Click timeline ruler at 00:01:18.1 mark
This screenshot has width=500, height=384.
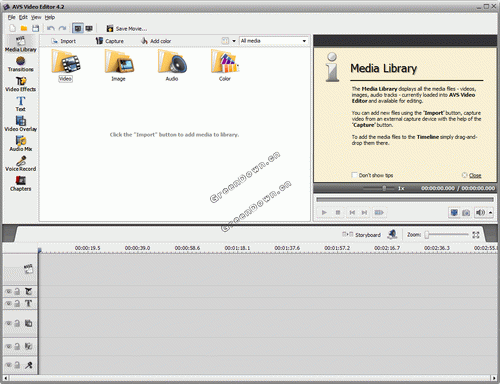pyautogui.click(x=237, y=248)
